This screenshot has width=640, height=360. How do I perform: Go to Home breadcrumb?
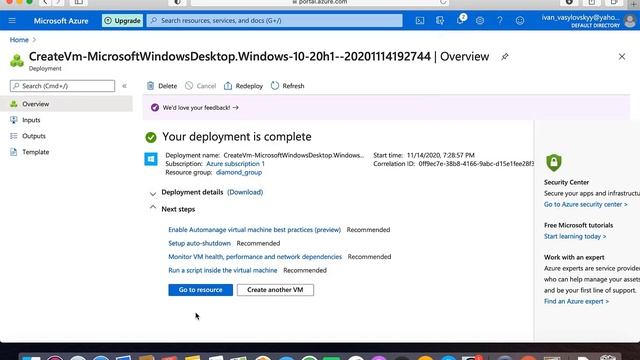tap(19, 40)
